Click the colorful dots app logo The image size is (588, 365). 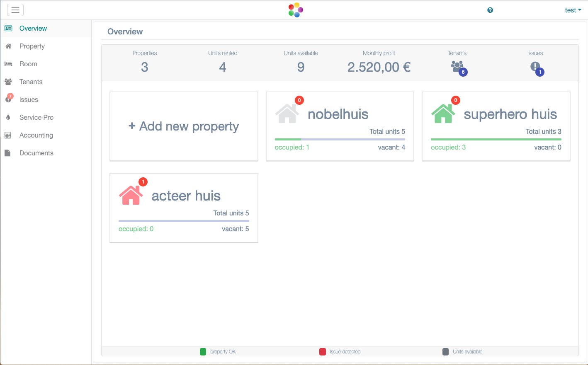pyautogui.click(x=296, y=10)
